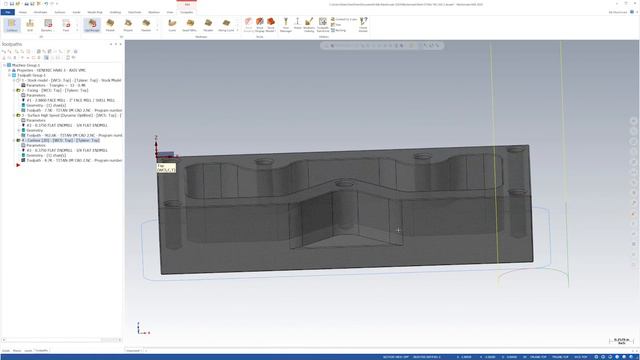
Task: Collapse operation 4 Contour (2D) node
Action: point(14,140)
